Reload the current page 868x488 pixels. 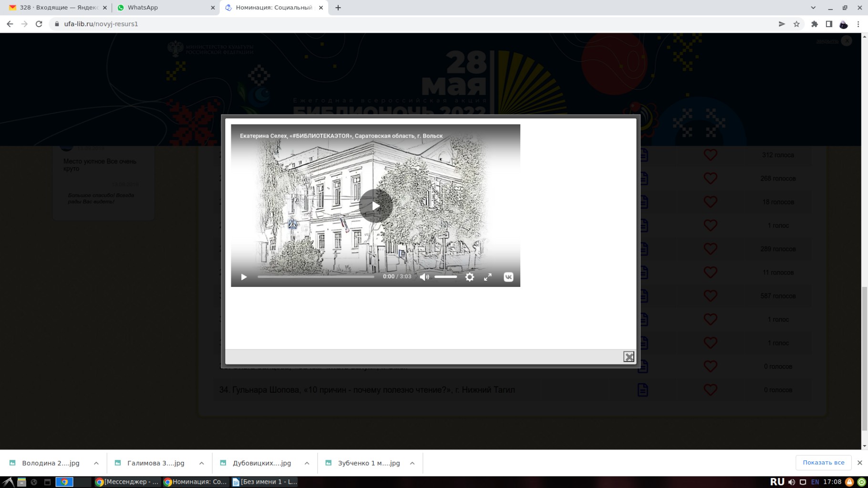39,24
